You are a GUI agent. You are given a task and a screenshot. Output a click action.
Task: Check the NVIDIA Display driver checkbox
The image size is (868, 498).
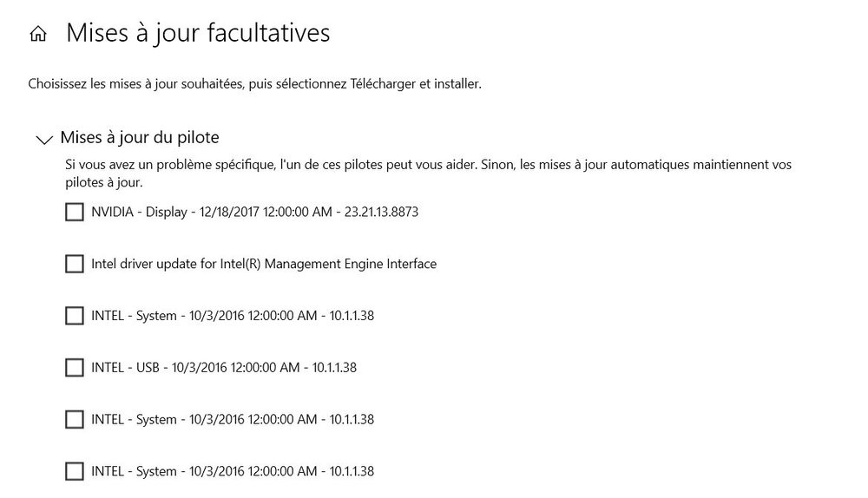75,212
